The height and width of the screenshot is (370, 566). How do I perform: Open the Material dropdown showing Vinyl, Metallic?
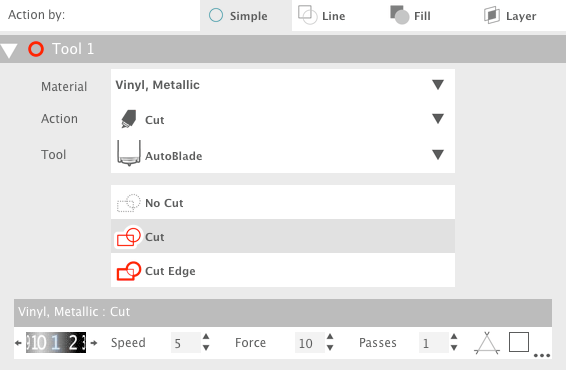tap(283, 85)
